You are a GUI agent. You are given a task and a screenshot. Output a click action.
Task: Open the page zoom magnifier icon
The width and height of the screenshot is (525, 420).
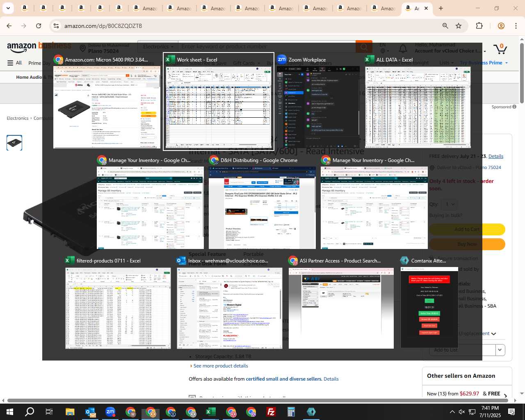[x=445, y=26]
